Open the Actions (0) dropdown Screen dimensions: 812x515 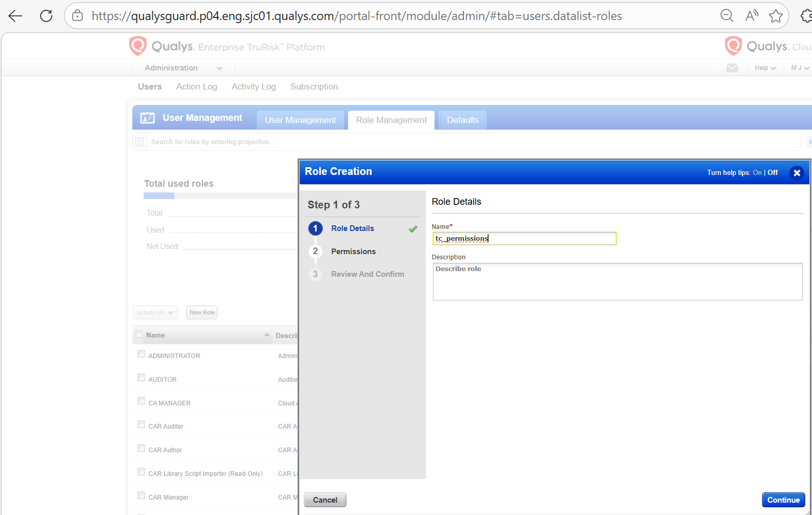[156, 312]
